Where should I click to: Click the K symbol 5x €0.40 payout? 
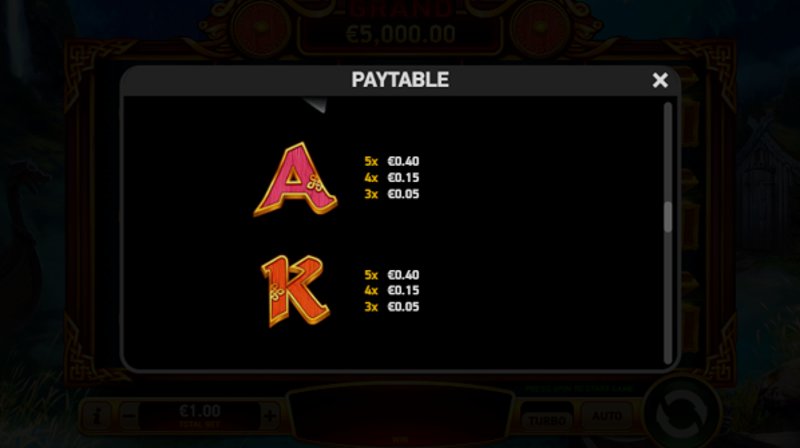tap(392, 275)
